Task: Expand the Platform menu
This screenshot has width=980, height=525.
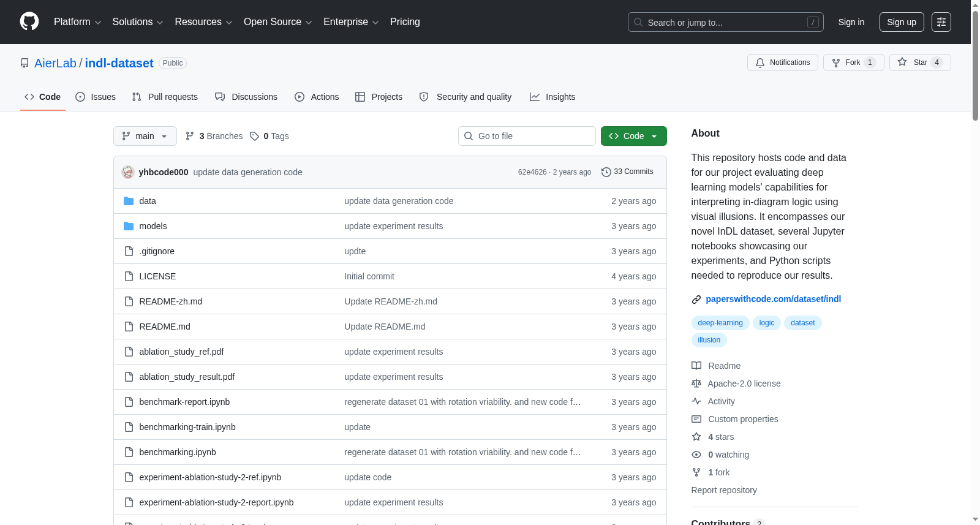Action: 77,22
